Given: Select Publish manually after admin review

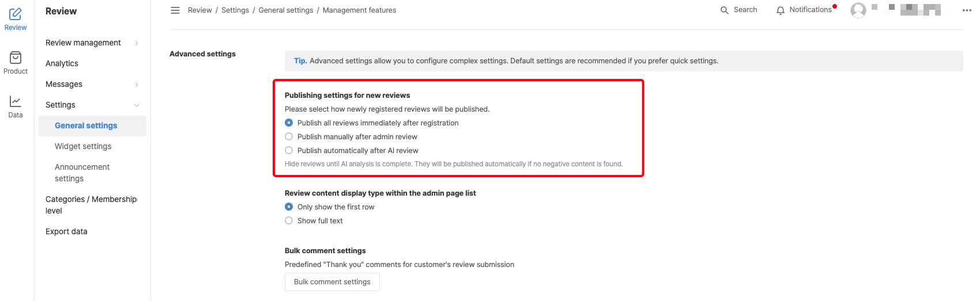Looking at the screenshot, I should (x=289, y=137).
